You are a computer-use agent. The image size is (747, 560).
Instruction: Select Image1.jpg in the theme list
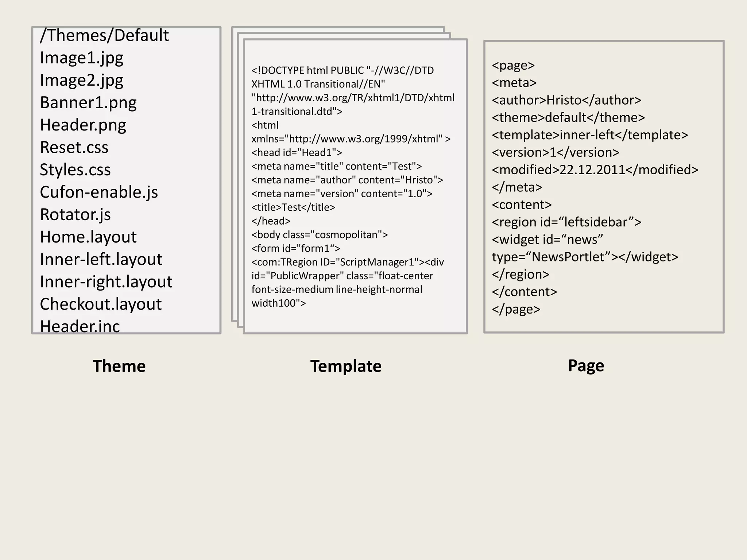pyautogui.click(x=81, y=58)
